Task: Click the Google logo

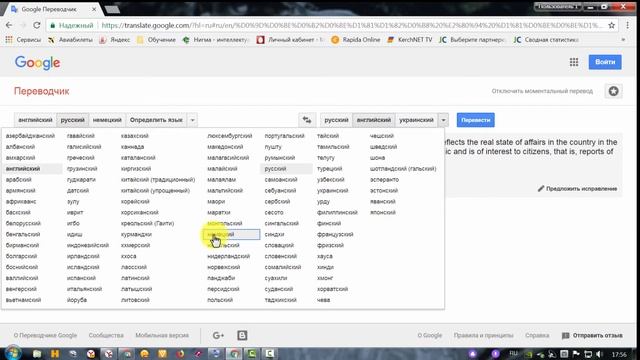Action: click(38, 63)
